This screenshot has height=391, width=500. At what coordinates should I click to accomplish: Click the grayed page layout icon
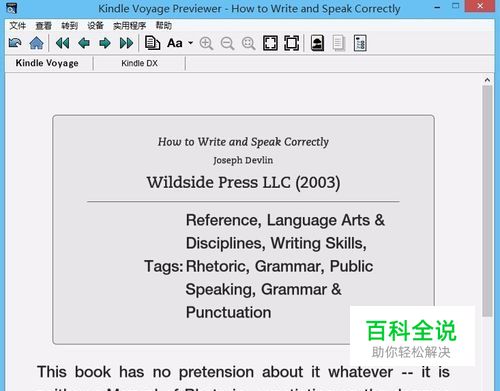tap(339, 43)
